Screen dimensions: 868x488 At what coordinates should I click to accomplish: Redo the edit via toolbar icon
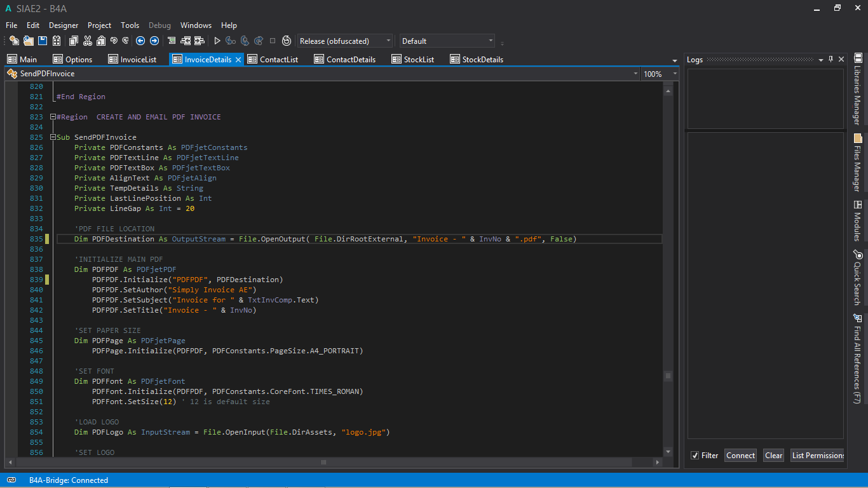(x=125, y=41)
